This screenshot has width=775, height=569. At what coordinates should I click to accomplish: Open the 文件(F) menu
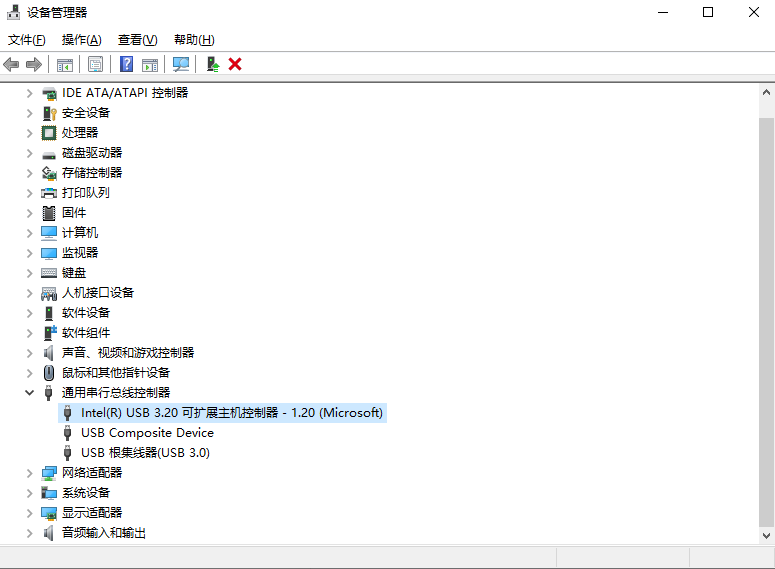pos(27,40)
